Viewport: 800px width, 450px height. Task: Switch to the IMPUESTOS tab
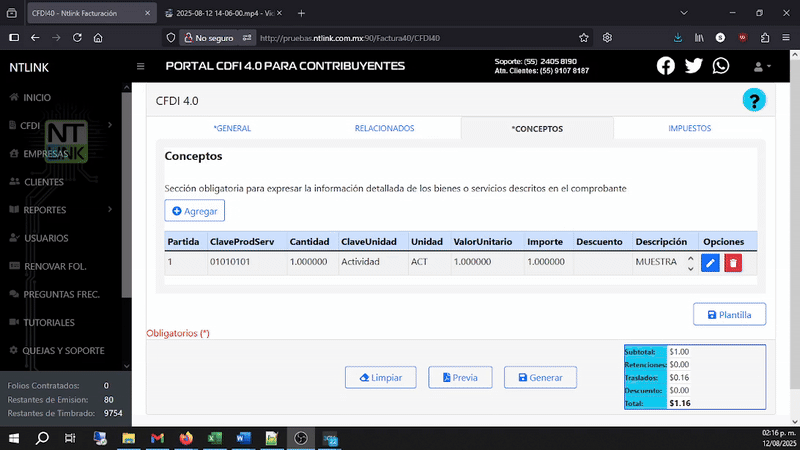coord(689,128)
